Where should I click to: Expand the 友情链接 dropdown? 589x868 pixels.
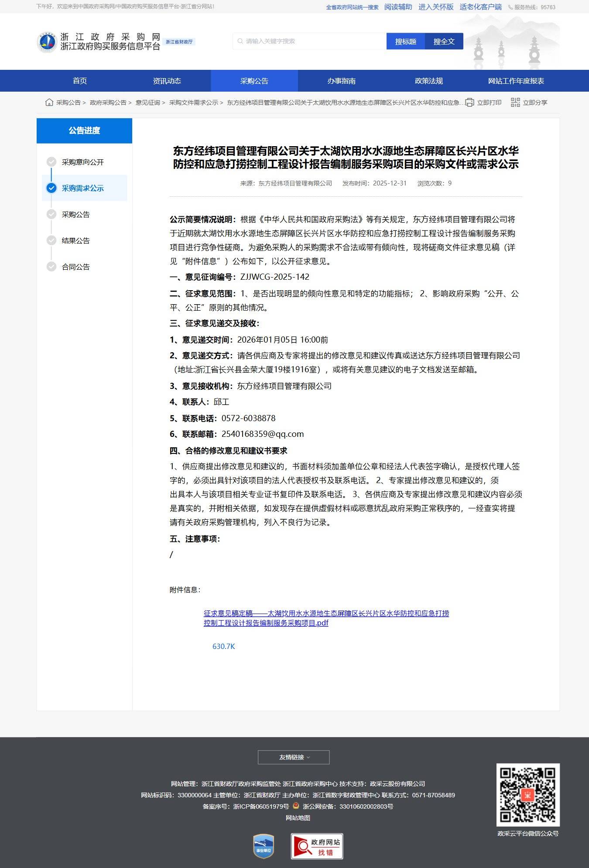click(x=294, y=757)
